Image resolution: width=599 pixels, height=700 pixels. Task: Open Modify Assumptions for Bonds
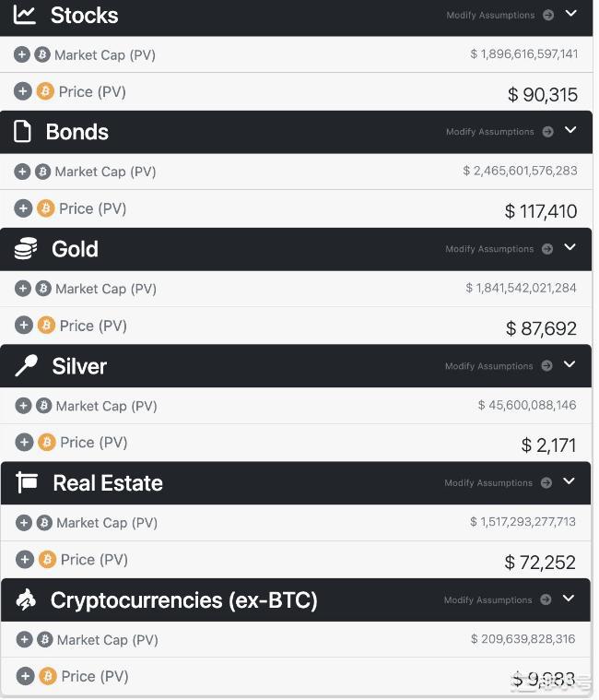click(489, 132)
